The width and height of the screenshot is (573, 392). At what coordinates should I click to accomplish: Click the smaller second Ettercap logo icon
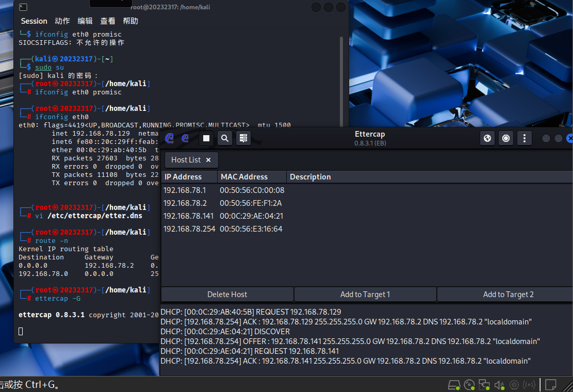tap(185, 138)
